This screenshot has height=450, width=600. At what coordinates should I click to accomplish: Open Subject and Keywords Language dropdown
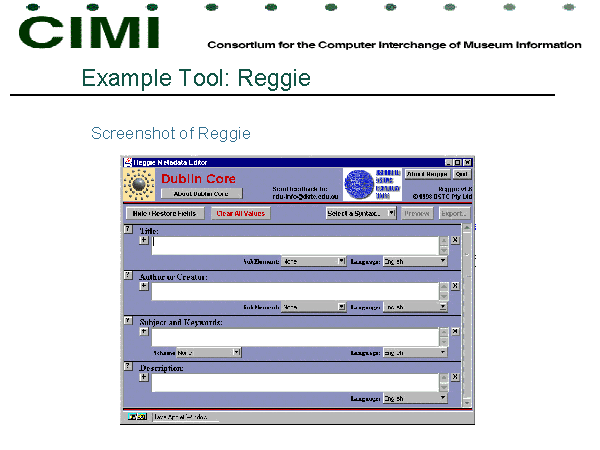pyautogui.click(x=415, y=352)
